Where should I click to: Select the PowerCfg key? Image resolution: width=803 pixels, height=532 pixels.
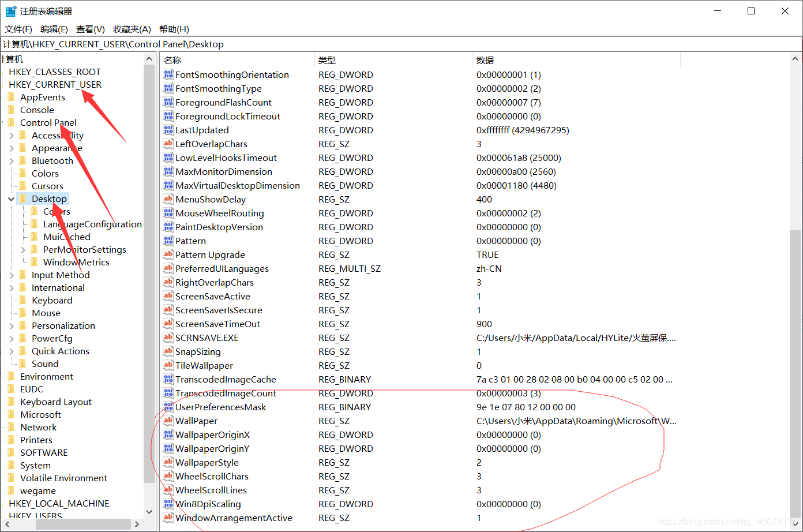(x=52, y=338)
